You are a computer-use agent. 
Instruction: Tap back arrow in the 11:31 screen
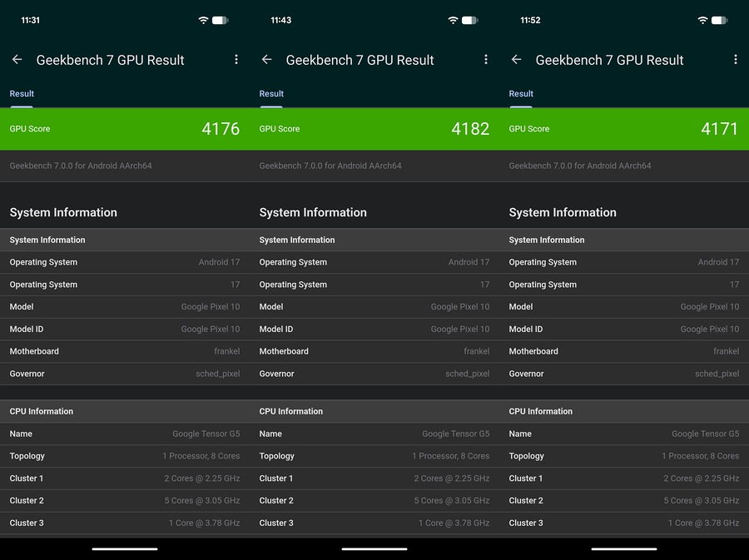[17, 60]
